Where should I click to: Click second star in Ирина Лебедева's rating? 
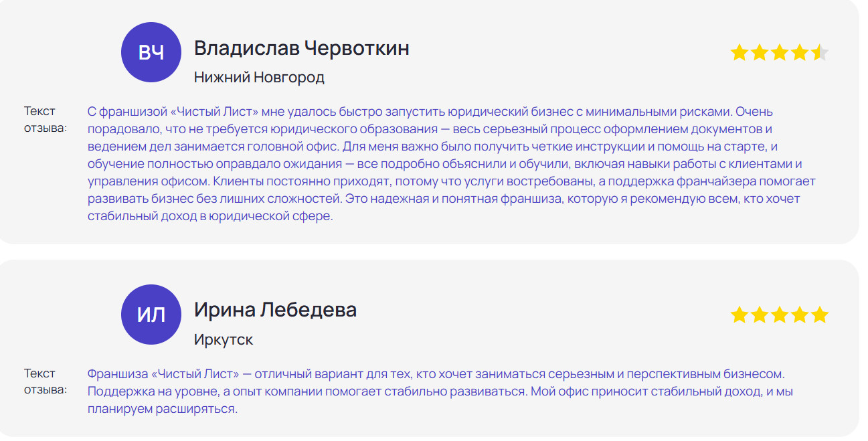coord(760,315)
